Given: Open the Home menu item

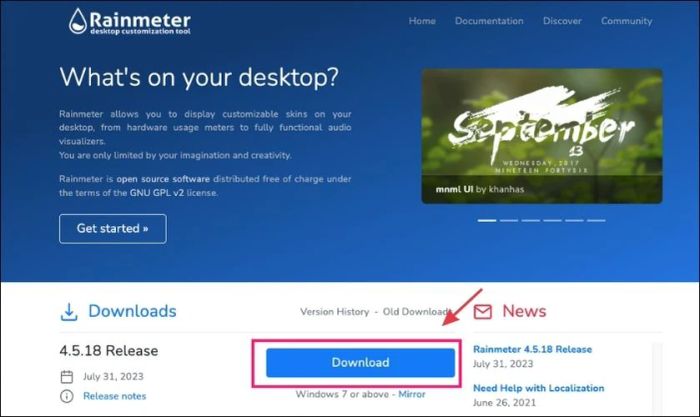Looking at the screenshot, I should point(422,21).
